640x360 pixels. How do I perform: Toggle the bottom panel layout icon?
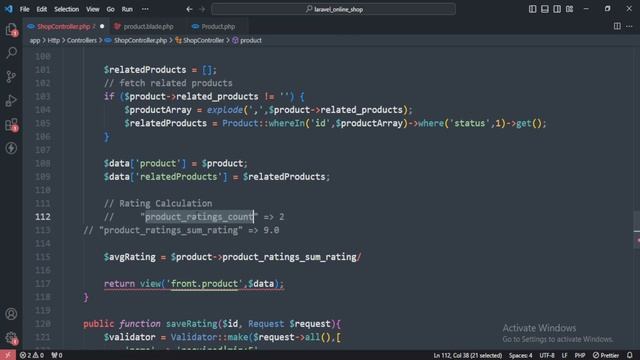pyautogui.click(x=544, y=9)
